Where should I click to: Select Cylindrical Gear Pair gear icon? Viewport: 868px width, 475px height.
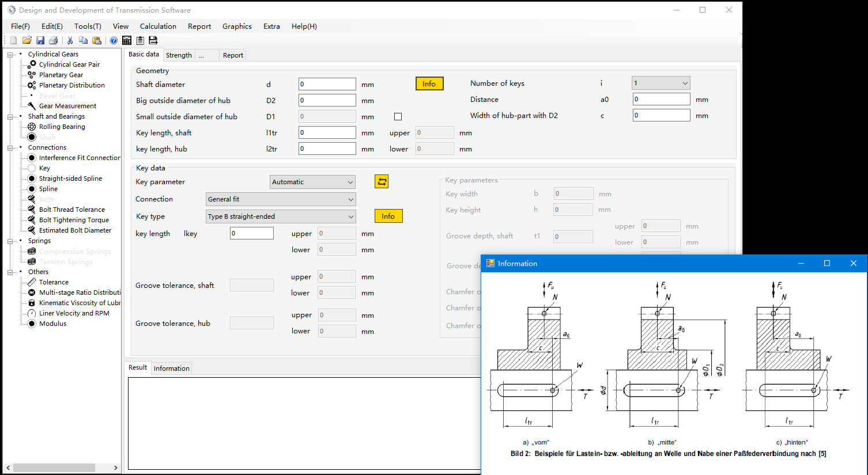32,64
